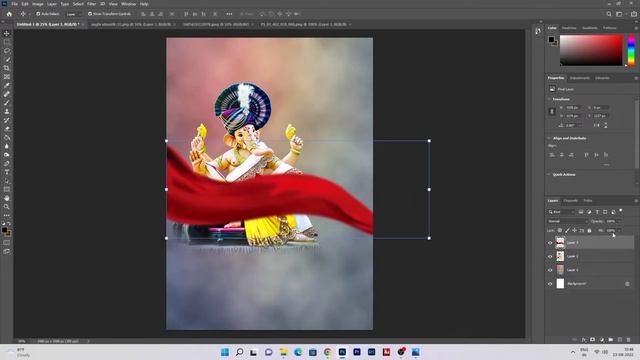Switch to the Adjustments tab
Viewport: 640px width, 360px height.
(580, 78)
